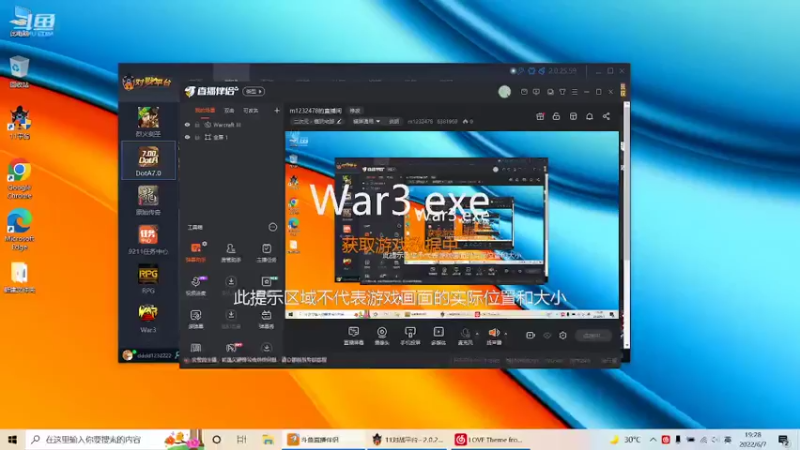Lock the Warcraft III source layer
This screenshot has width=800, height=450.
197,124
